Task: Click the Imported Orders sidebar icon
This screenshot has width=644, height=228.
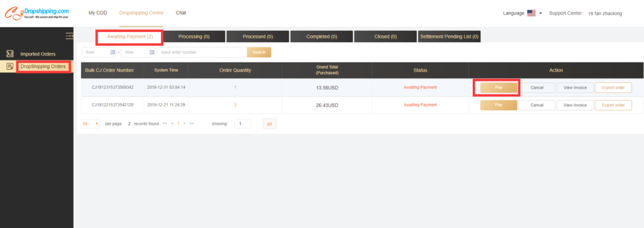Action: [x=10, y=54]
